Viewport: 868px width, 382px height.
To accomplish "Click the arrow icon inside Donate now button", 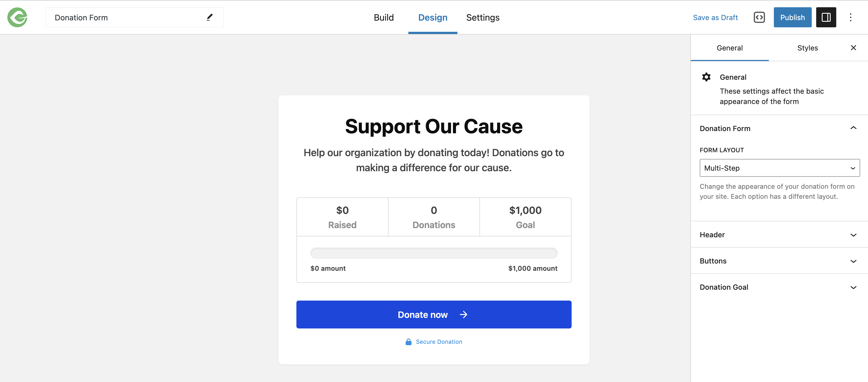I will tap(464, 314).
